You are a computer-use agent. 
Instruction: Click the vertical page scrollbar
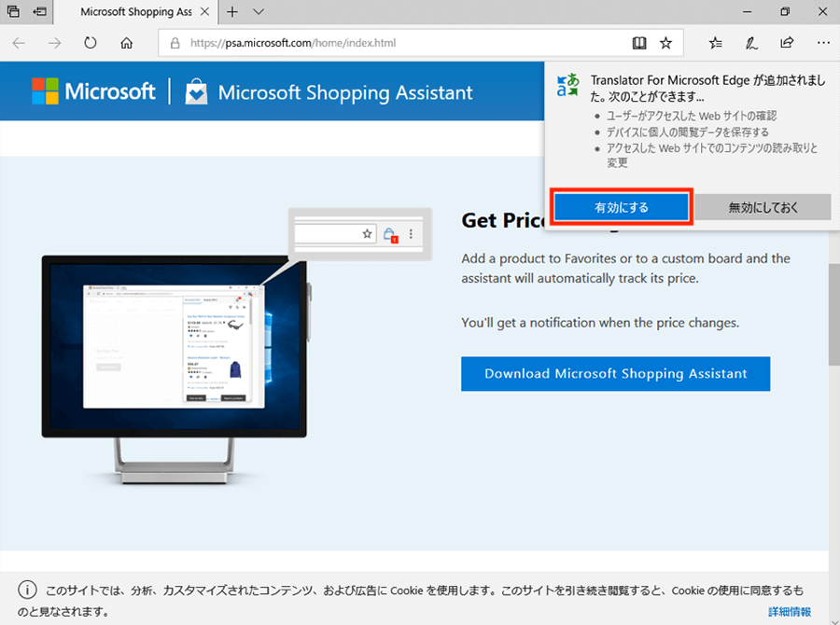pos(834,316)
